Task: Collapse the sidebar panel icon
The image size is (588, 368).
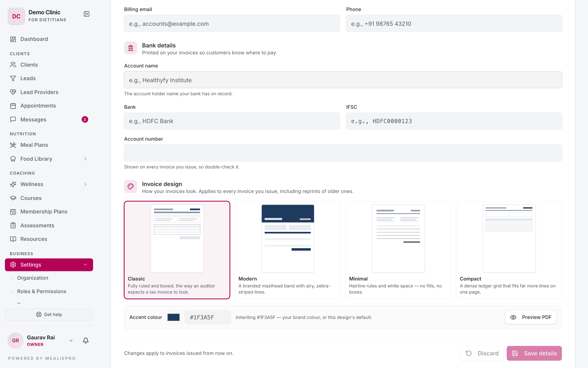Action: (87, 14)
